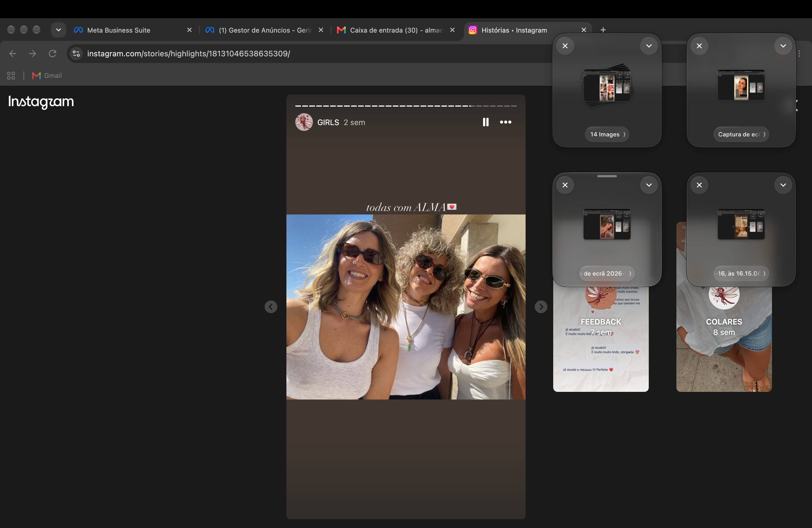Close the Meta Business Suite tab

pyautogui.click(x=189, y=30)
